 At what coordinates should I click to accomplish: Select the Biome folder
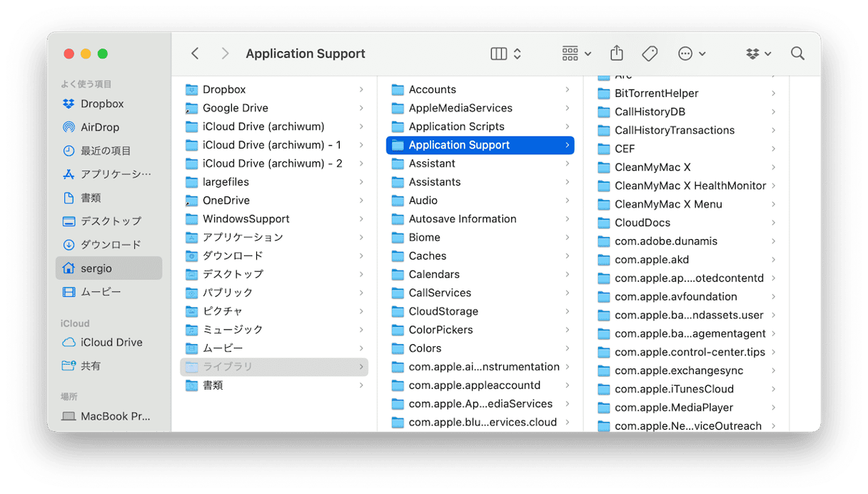point(480,238)
